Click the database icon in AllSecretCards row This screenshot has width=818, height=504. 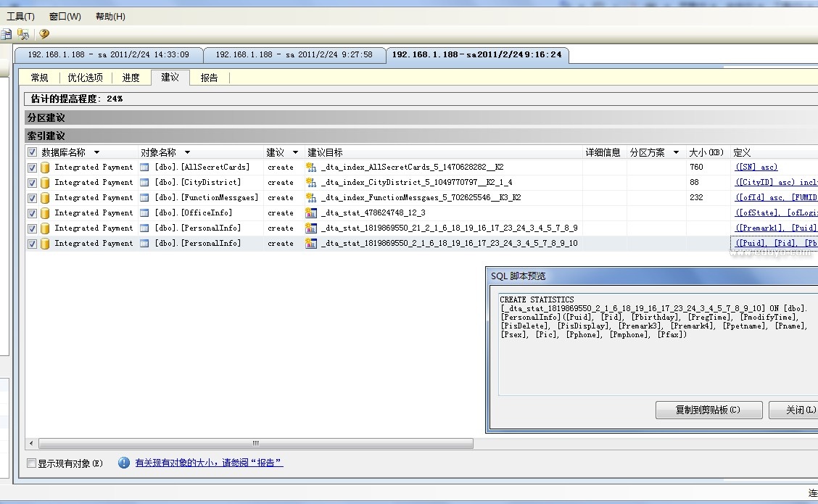coord(45,168)
